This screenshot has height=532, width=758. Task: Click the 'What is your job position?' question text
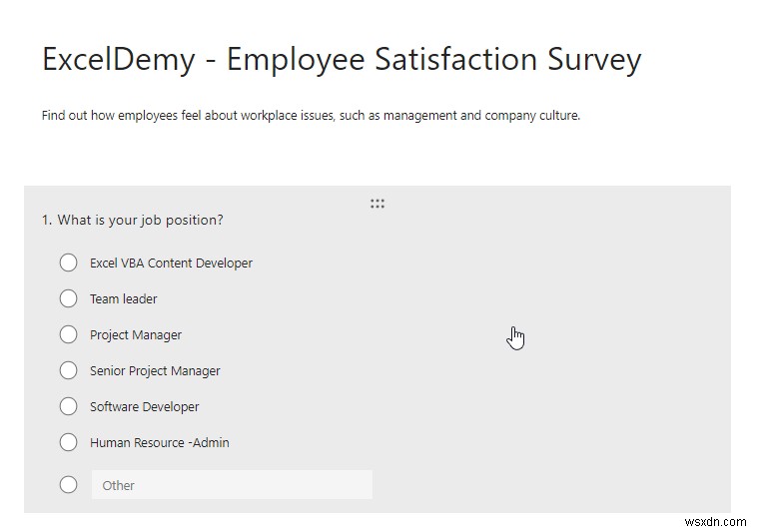click(141, 220)
